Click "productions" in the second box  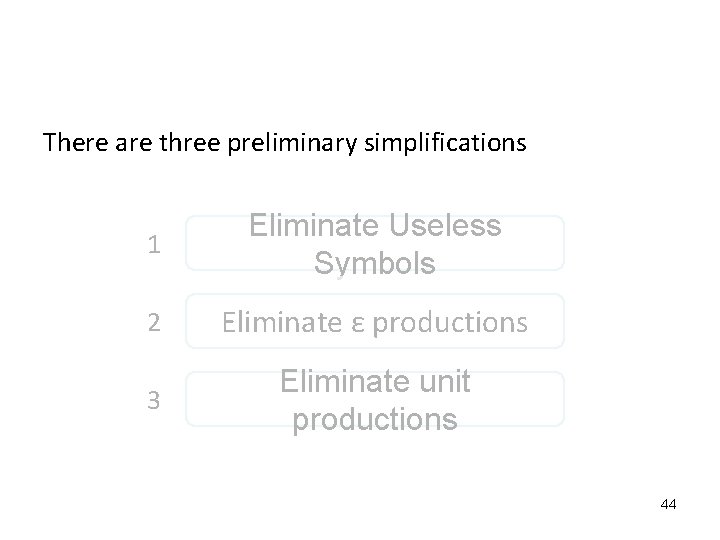click(447, 322)
